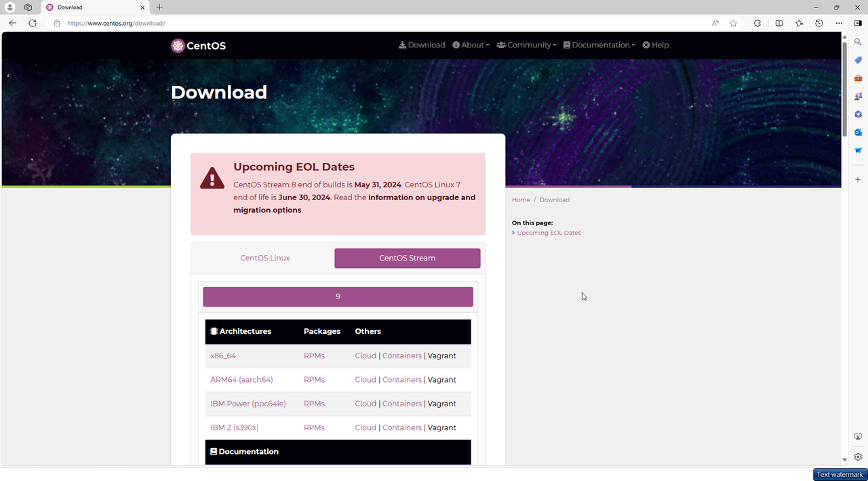
Task: Open Download in the top navigation
Action: [x=422, y=45]
